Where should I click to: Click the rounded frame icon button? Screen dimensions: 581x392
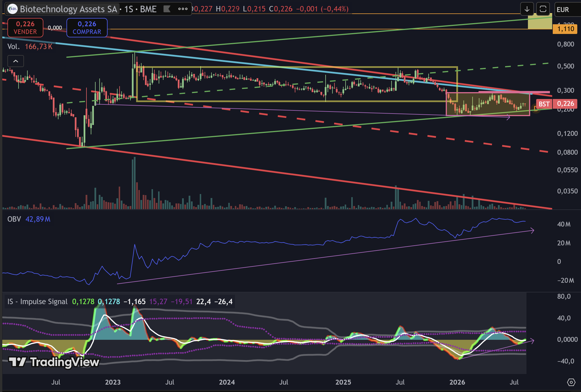(543, 9)
